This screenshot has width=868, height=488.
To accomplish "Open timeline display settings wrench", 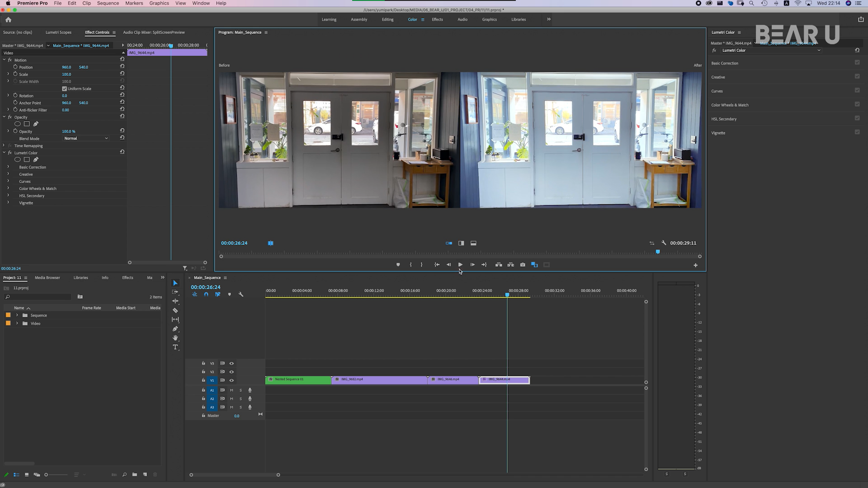I will [241, 295].
